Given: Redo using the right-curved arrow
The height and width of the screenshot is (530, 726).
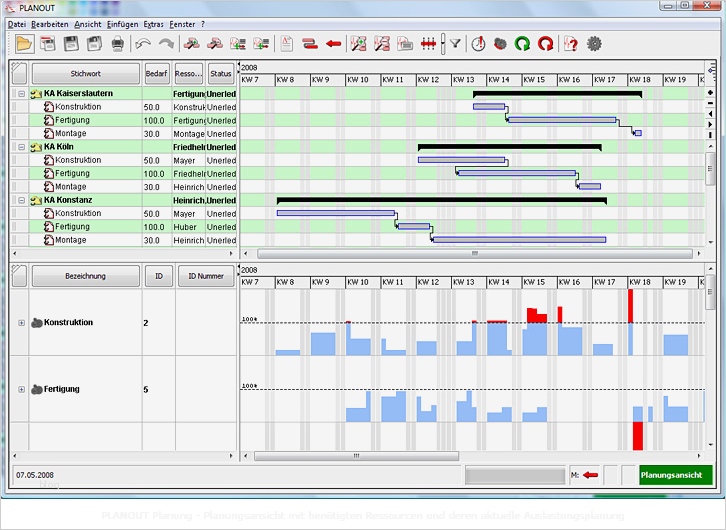Looking at the screenshot, I should 166,44.
